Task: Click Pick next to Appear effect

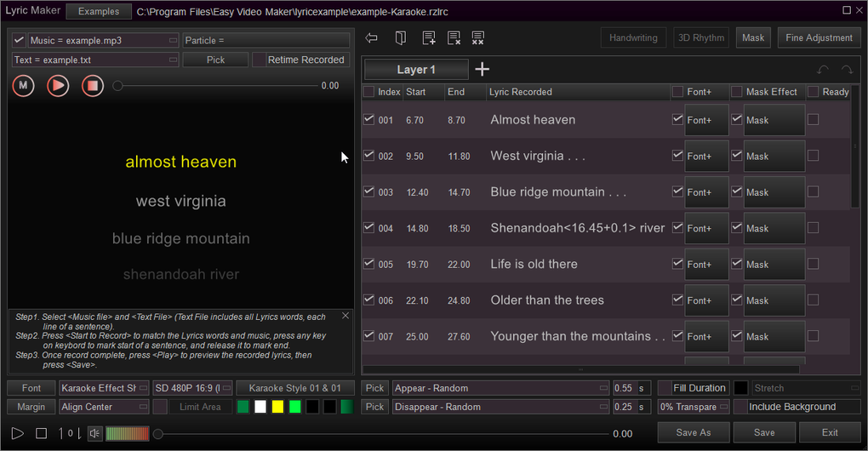Action: point(374,388)
